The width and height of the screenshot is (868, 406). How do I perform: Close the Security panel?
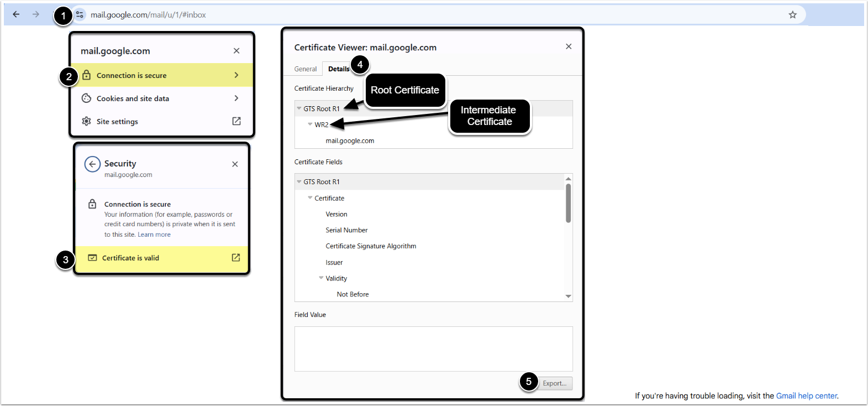235,164
